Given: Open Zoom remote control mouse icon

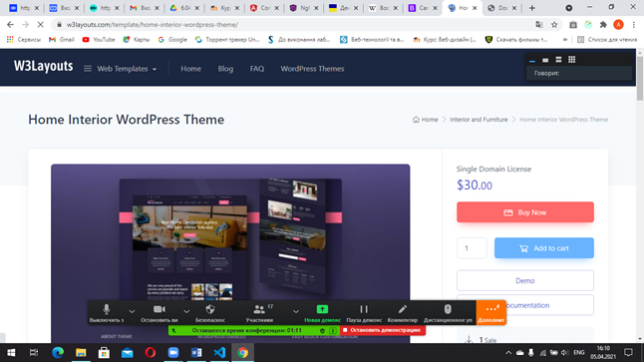Looking at the screenshot, I should coord(448,313).
